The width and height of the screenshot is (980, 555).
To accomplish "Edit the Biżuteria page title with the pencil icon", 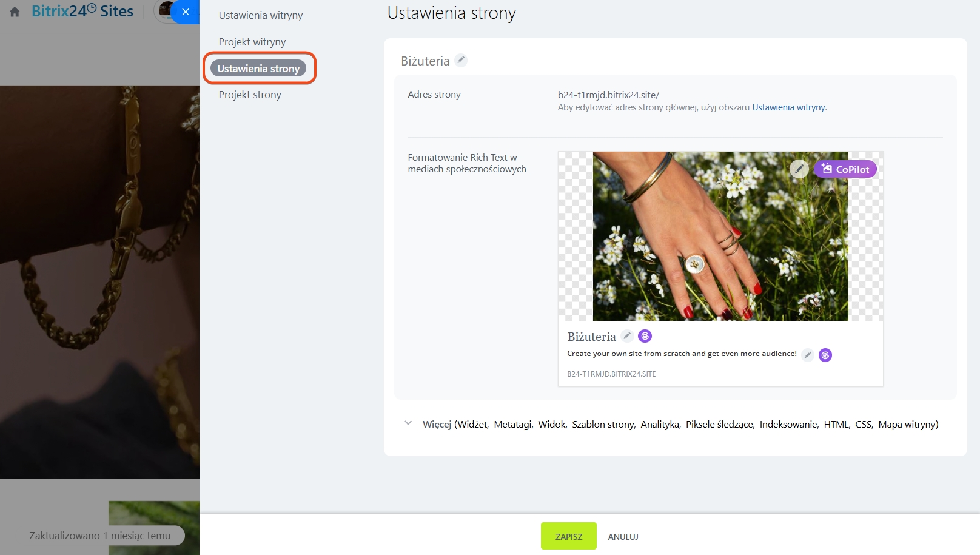I will [x=461, y=60].
